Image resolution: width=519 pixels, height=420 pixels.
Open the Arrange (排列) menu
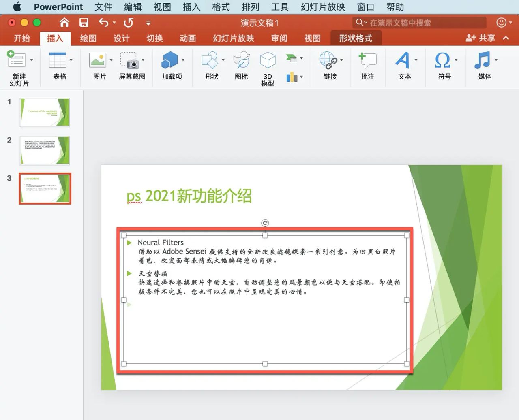pos(250,7)
